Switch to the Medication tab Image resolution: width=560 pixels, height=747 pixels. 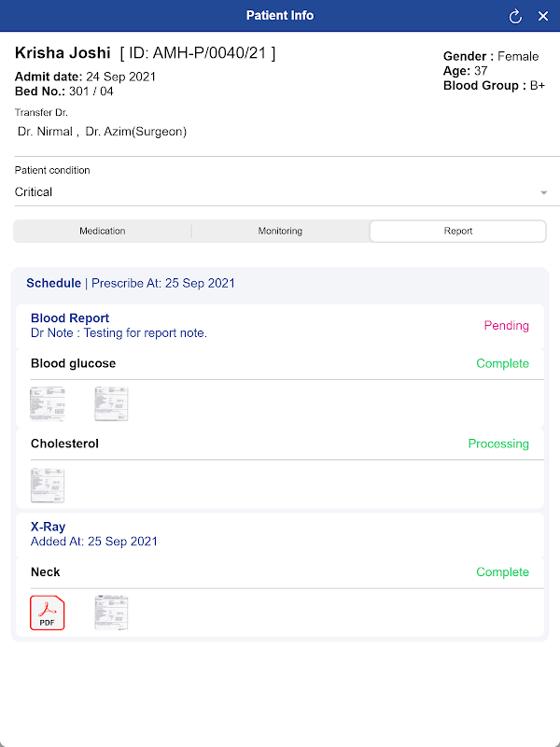click(103, 231)
